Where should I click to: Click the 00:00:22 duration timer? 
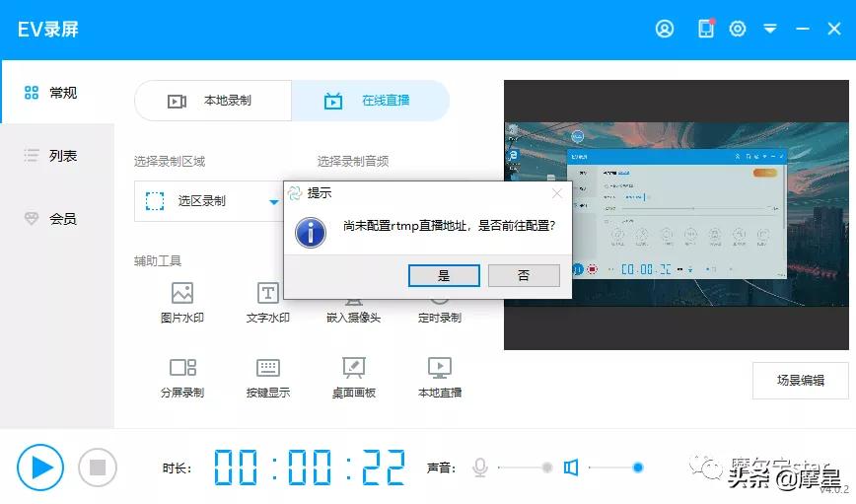click(310, 468)
